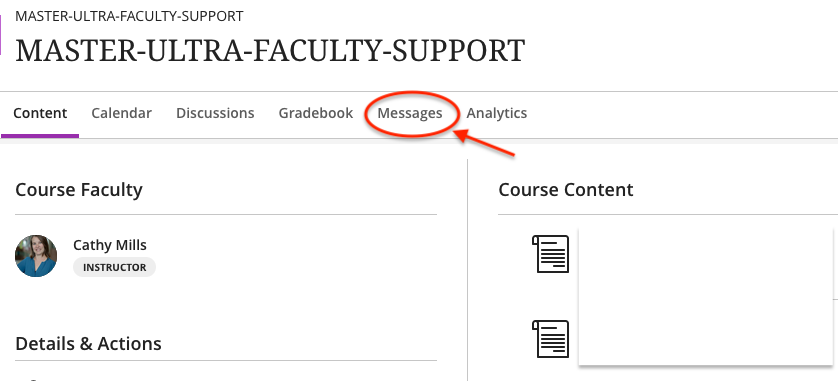Open the Messages tab
This screenshot has width=838, height=381.
tap(409, 113)
